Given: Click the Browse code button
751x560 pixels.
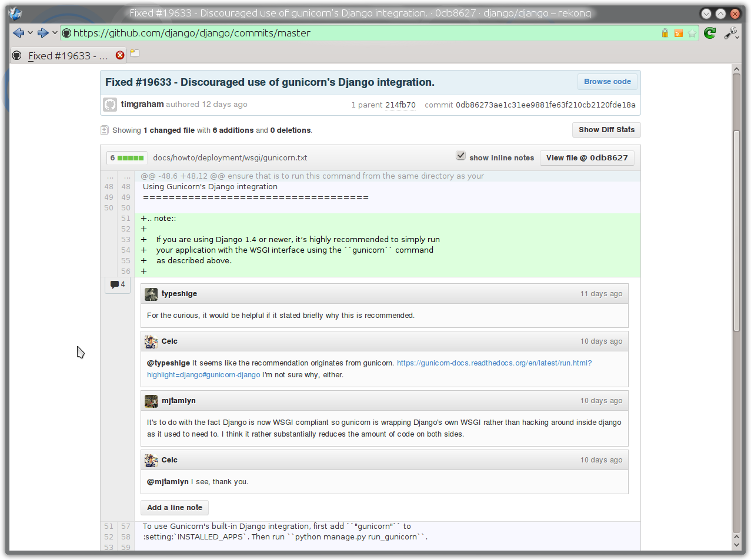Looking at the screenshot, I should pos(608,82).
